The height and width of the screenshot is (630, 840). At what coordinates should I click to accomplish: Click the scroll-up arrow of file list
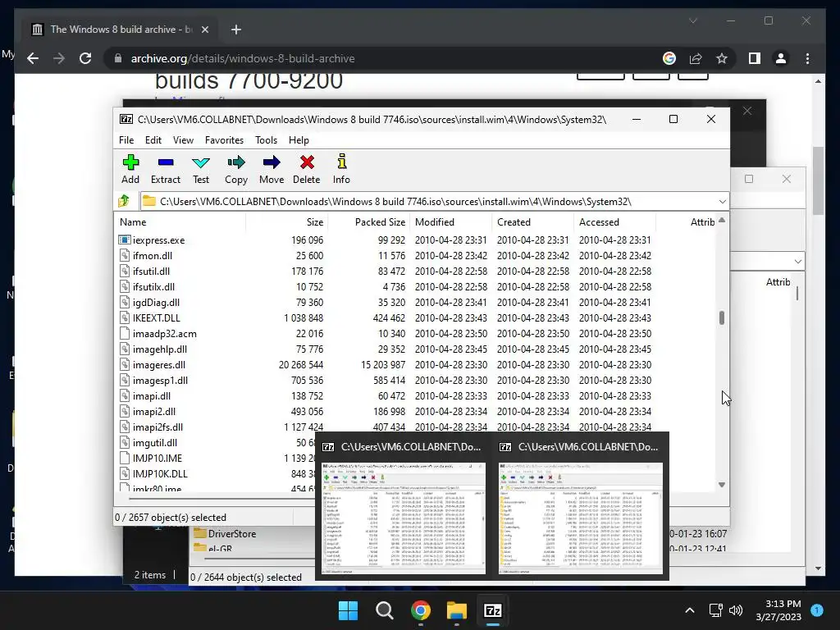coord(722,220)
